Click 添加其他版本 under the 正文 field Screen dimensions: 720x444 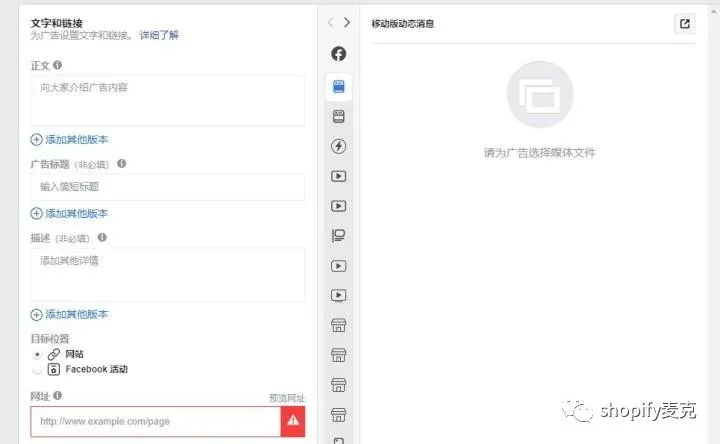click(70, 140)
